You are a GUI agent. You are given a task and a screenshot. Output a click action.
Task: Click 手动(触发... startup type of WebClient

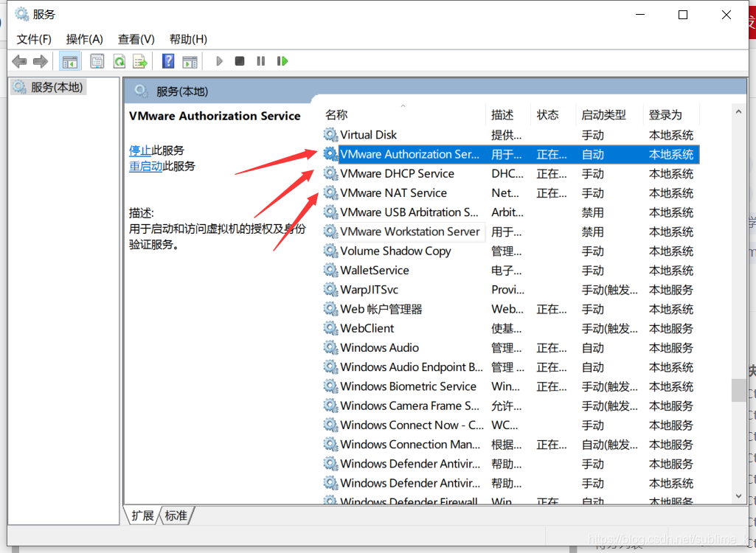pyautogui.click(x=609, y=328)
